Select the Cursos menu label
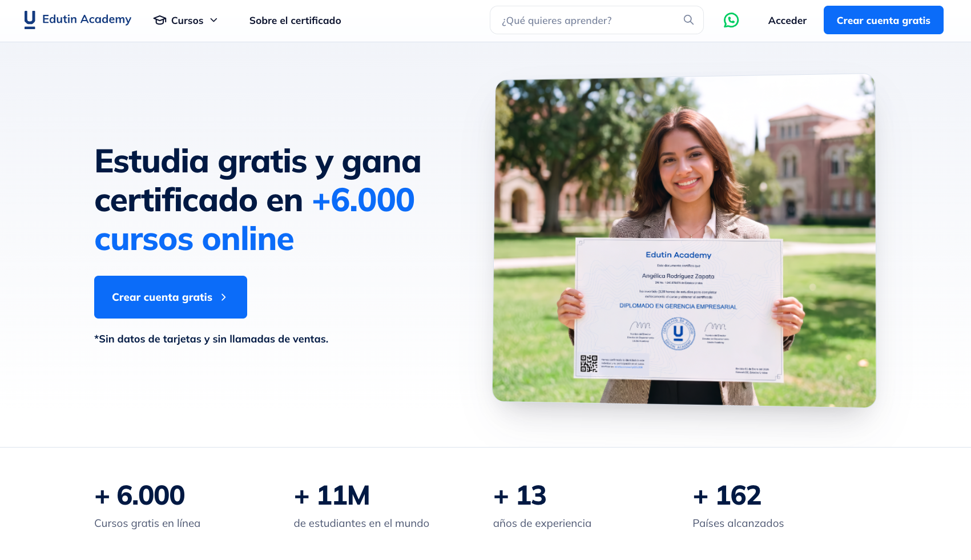Image resolution: width=971 pixels, height=560 pixels. click(x=187, y=21)
